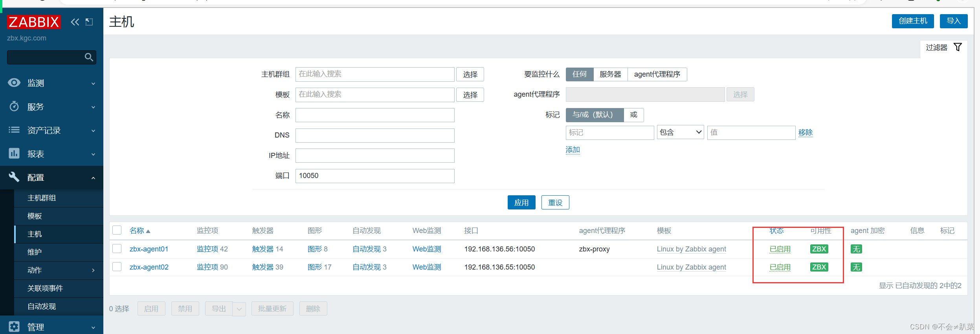
Task: Click the eye icon next to 监测
Action: 14,83
